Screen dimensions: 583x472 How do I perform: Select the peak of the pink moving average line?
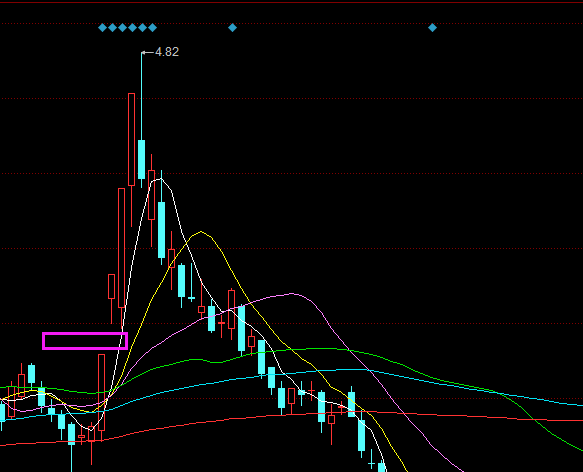292,294
